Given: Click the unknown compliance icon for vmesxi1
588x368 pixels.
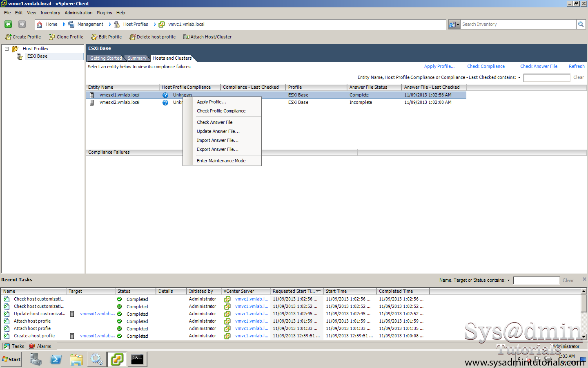Looking at the screenshot, I should (x=165, y=95).
